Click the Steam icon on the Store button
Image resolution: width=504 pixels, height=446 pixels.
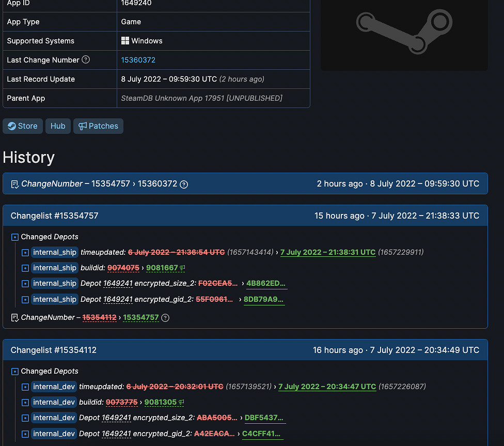[13, 126]
